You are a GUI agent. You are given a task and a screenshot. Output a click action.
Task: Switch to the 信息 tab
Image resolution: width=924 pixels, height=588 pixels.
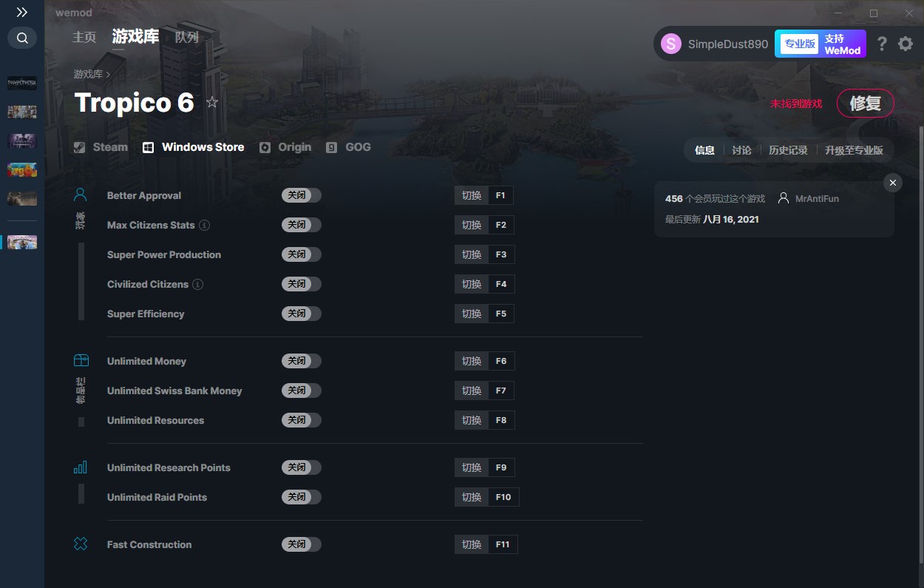coord(704,150)
